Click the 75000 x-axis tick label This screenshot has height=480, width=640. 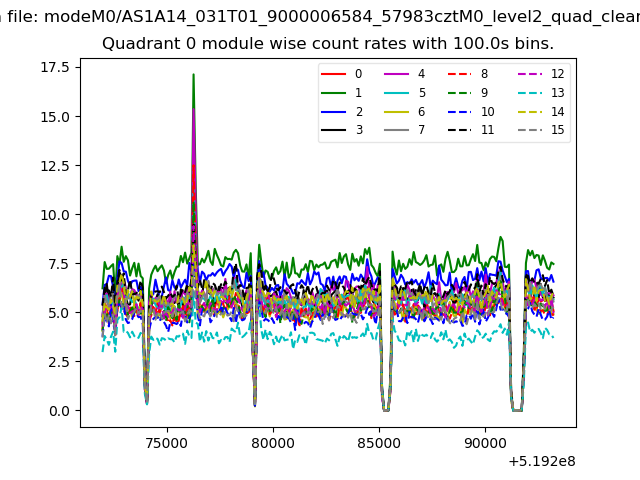(x=167, y=443)
